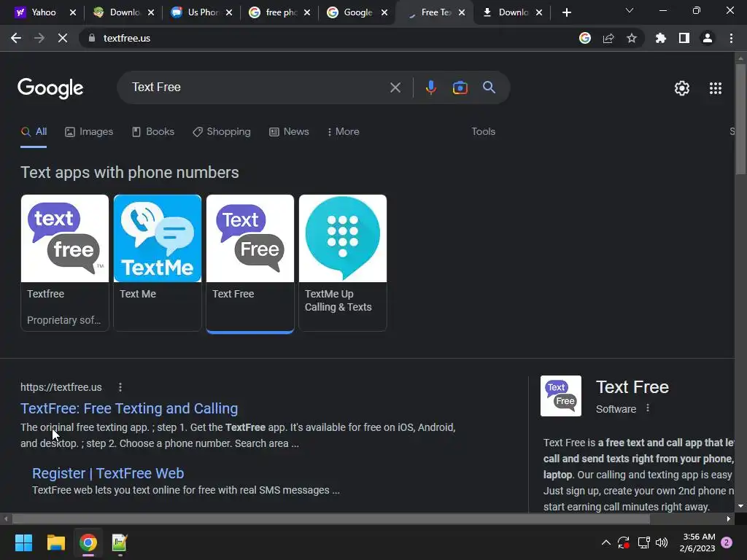The height and width of the screenshot is (560, 747).
Task: Open a new browser tab
Action: click(x=566, y=12)
